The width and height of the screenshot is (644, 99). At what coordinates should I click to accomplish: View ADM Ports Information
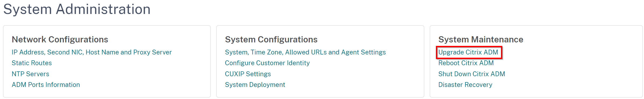tap(46, 85)
